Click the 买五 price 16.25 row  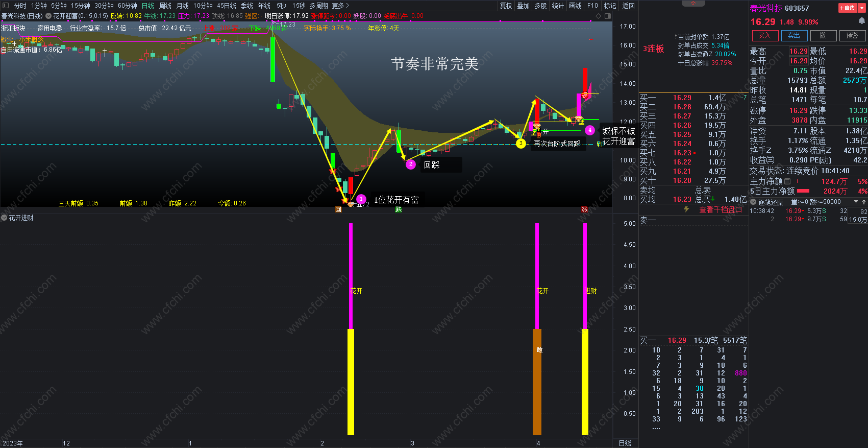[x=693, y=134]
